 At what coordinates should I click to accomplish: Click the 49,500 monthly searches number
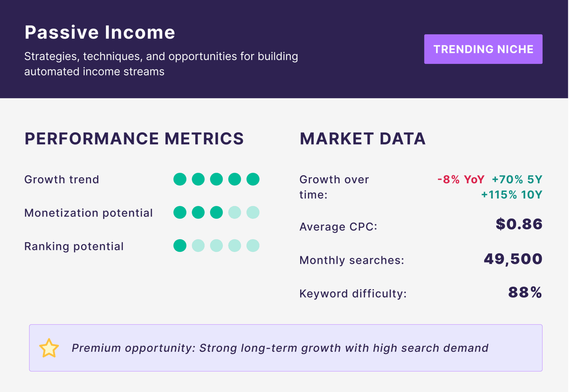pyautogui.click(x=513, y=259)
